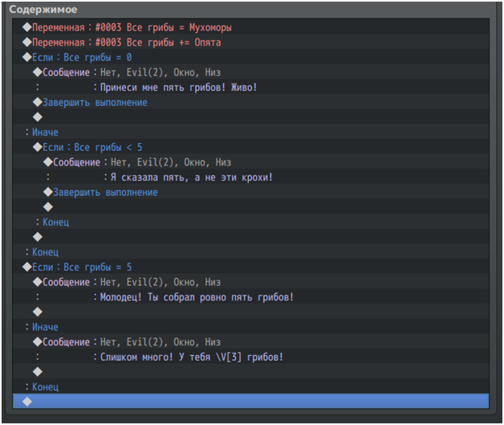The height and width of the screenshot is (425, 504).
Task: Click the diamond icon beside the first 'Переменная' row
Action: point(26,27)
